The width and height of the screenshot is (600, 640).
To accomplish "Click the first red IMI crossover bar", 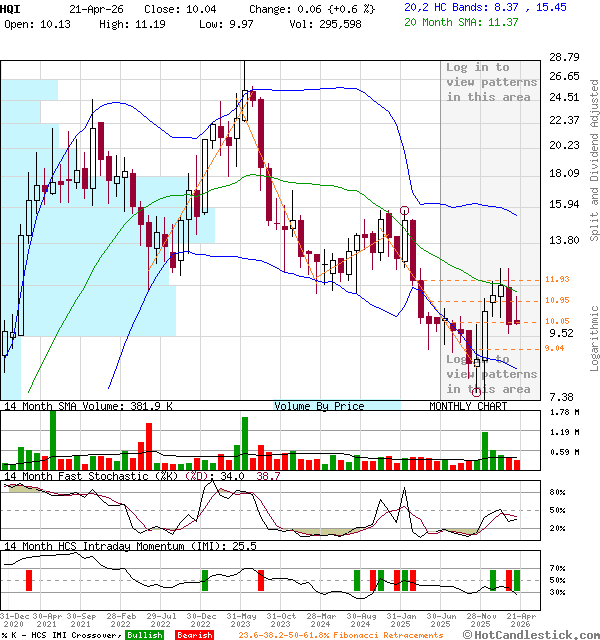I will (x=29, y=580).
